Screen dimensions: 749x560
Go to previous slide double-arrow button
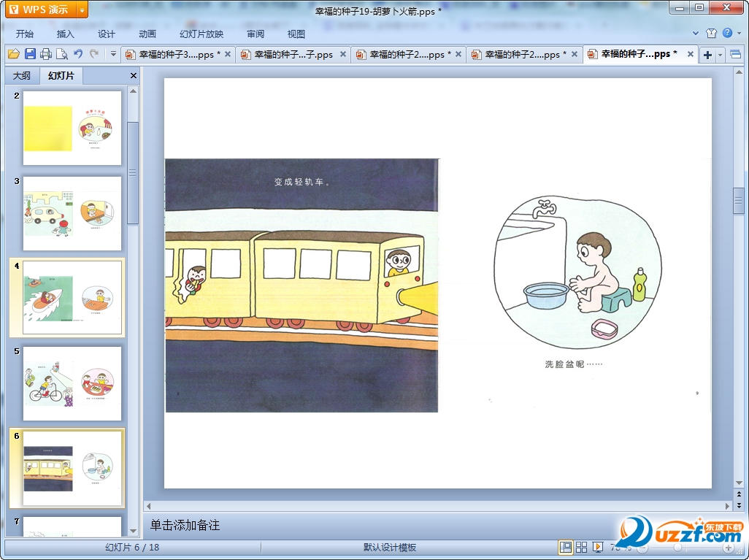tap(739, 494)
